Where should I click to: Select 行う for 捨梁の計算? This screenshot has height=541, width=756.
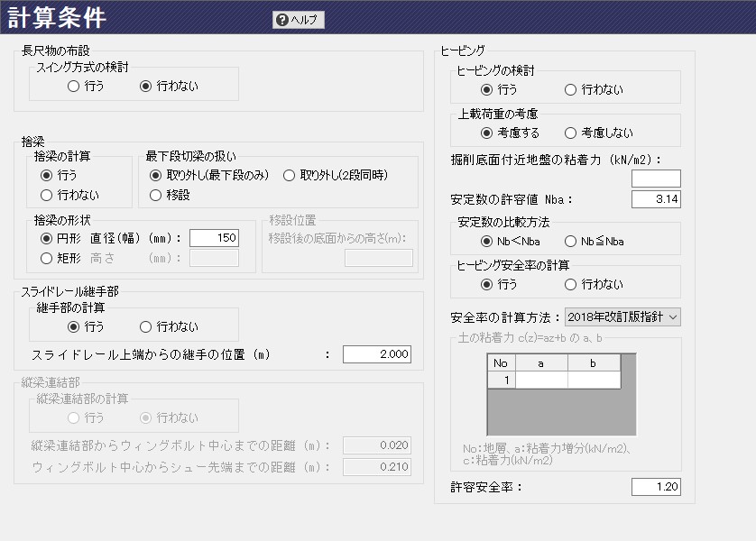tap(59, 175)
